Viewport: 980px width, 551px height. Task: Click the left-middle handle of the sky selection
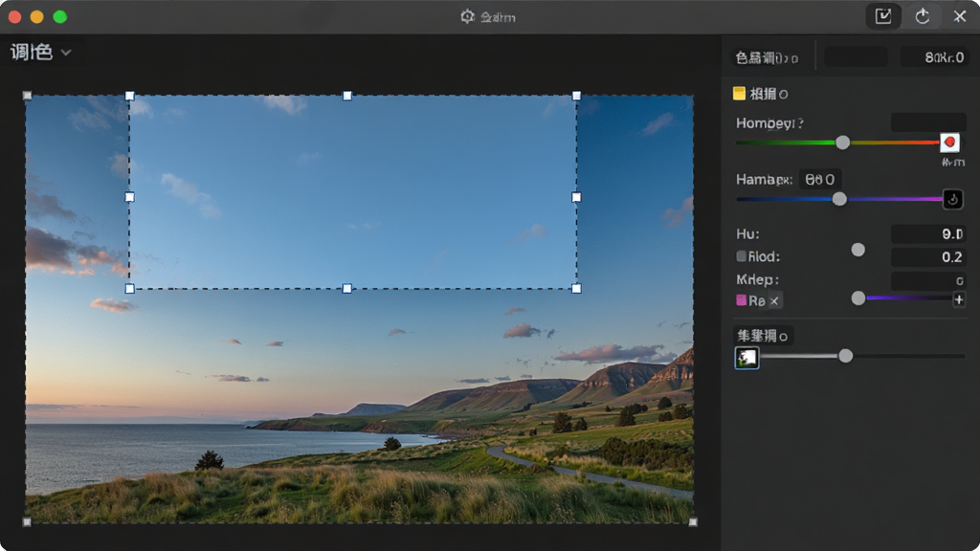pyautogui.click(x=129, y=197)
